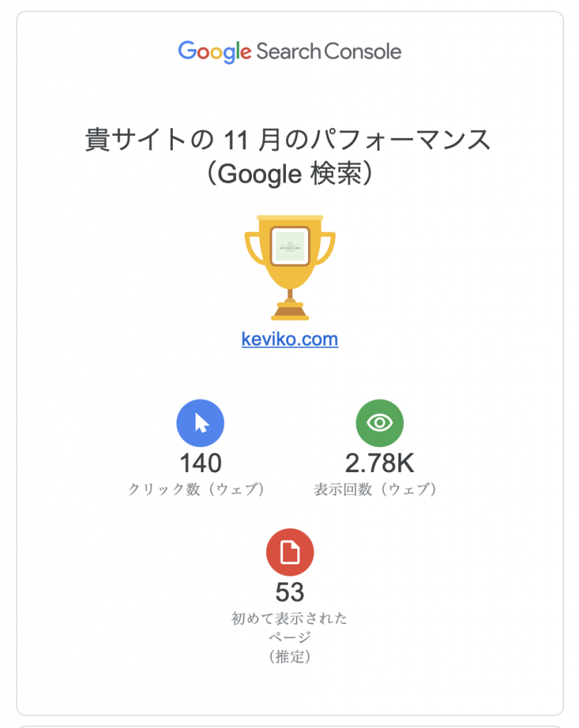Click the 53 first-shown pages number

[x=290, y=592]
